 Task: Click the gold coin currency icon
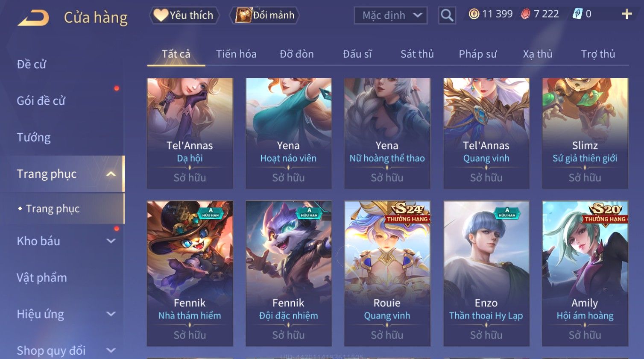[474, 14]
